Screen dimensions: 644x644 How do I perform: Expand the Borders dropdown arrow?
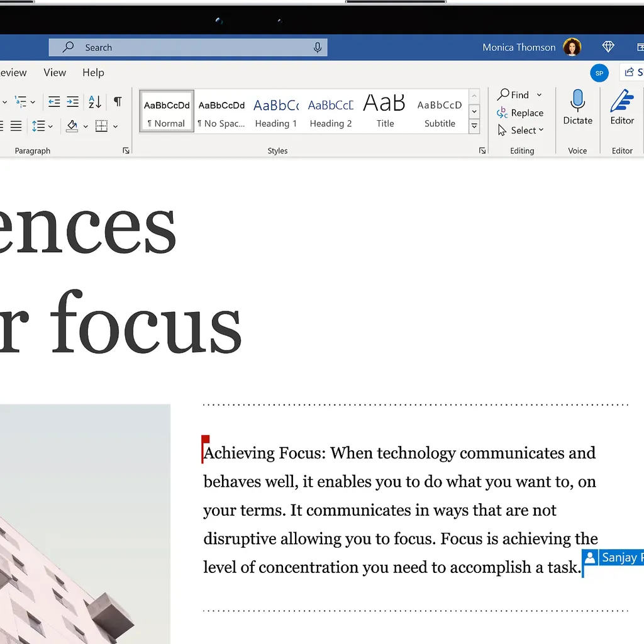[115, 126]
